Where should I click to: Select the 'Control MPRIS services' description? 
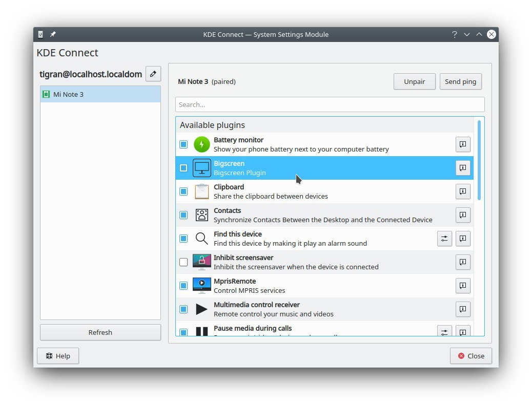click(250, 290)
